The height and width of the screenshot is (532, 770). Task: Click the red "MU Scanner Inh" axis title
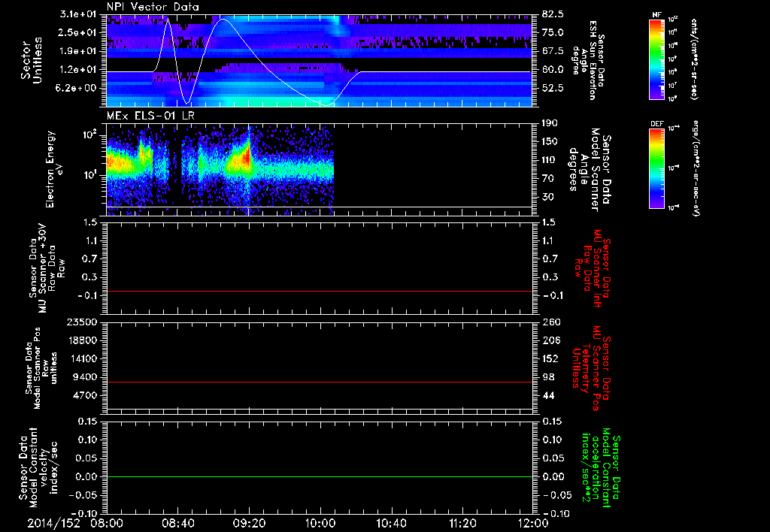tap(593, 268)
